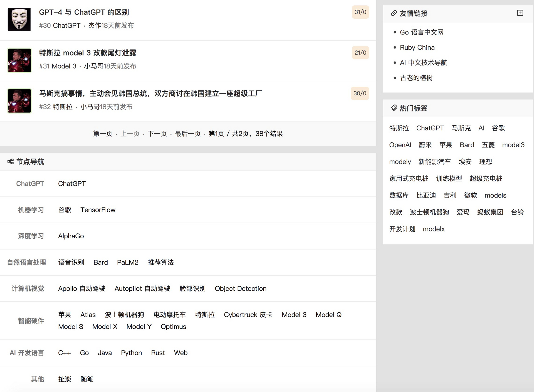
Task: Click the plus icon in 友情链接 header
Action: click(520, 13)
